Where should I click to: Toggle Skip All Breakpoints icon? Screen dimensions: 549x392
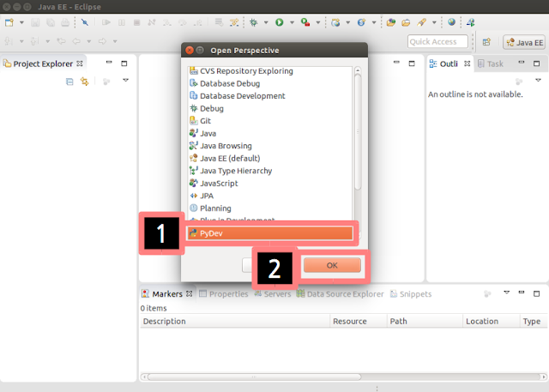85,23
